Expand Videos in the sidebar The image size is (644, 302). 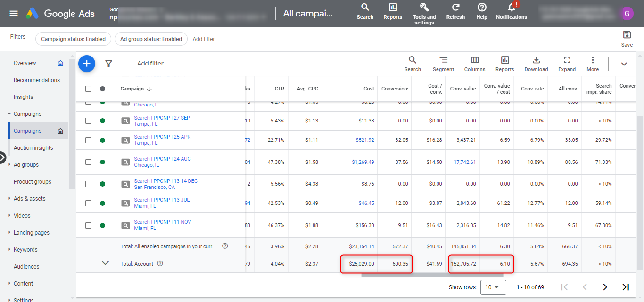tap(9, 215)
